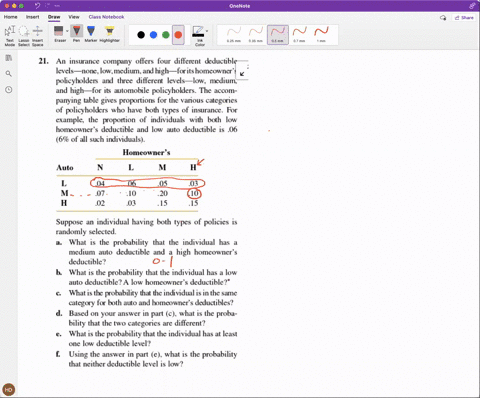Viewport: 480px width, 398px height.
Task: Open the quick access toolbar more options
Action: [57, 6]
